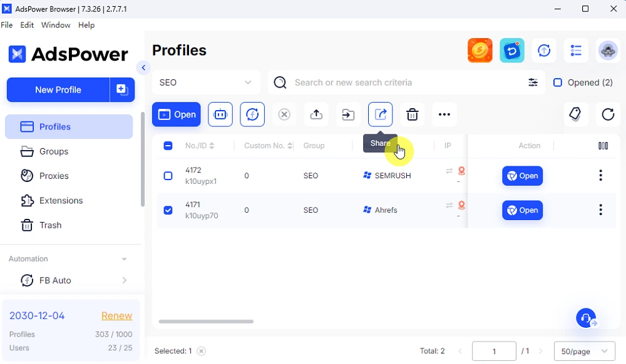This screenshot has width=626, height=364.
Task: Collapse the Automation section arrow
Action: pyautogui.click(x=124, y=259)
